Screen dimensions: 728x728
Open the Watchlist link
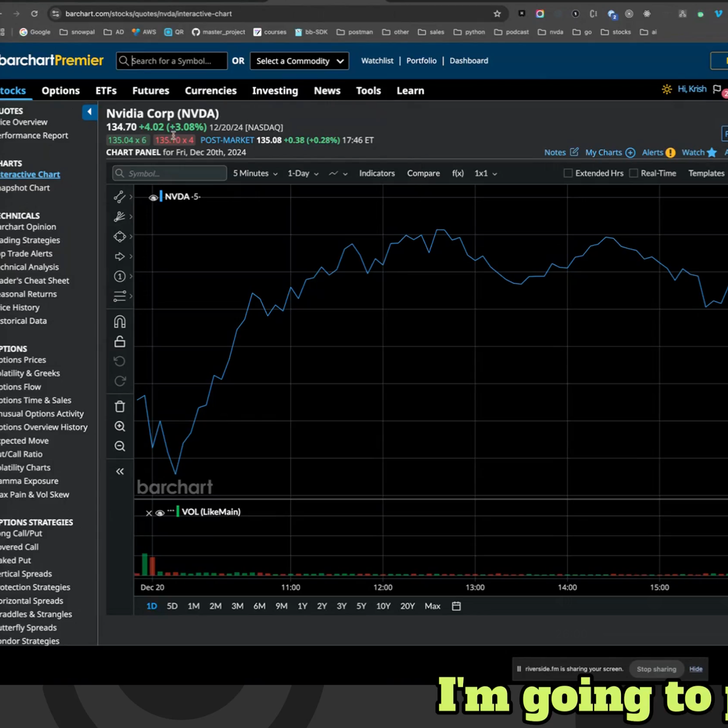coord(377,61)
